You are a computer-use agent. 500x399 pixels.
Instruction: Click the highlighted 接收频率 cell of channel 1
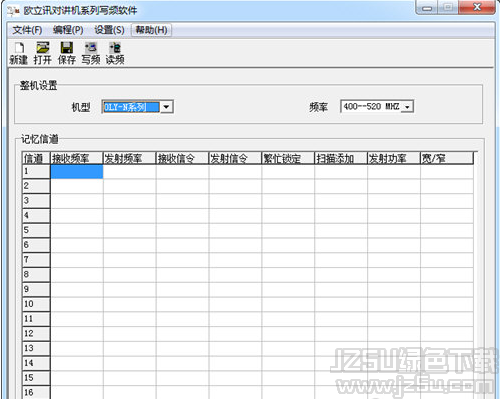pos(77,172)
